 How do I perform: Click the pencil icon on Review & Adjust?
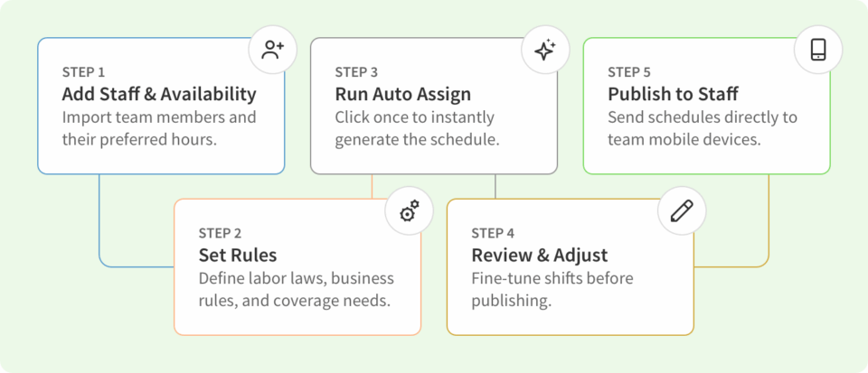pos(682,211)
